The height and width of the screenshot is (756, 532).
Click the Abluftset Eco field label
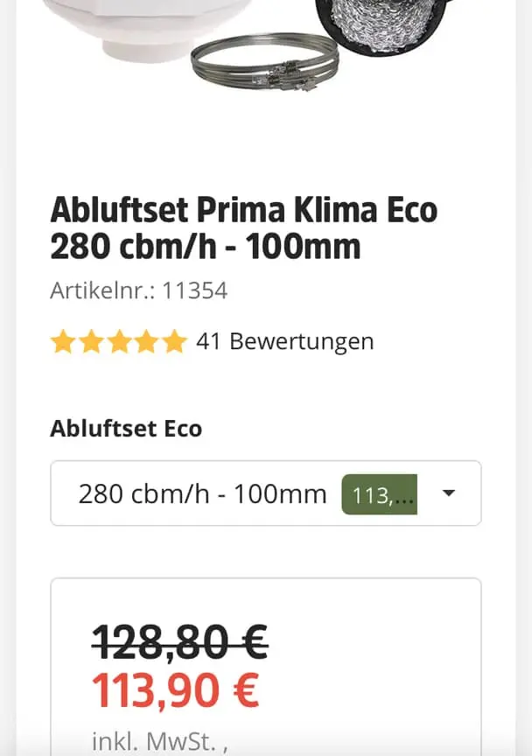[x=126, y=429]
